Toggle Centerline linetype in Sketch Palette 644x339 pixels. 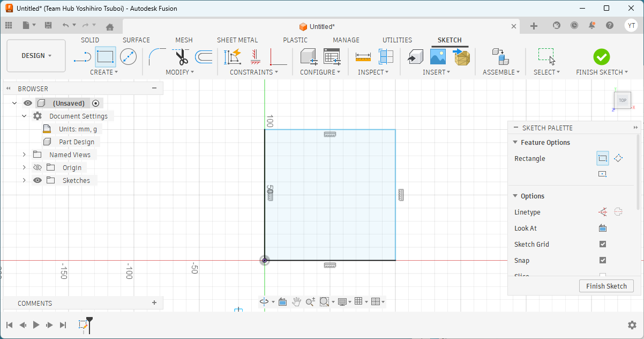coord(618,212)
